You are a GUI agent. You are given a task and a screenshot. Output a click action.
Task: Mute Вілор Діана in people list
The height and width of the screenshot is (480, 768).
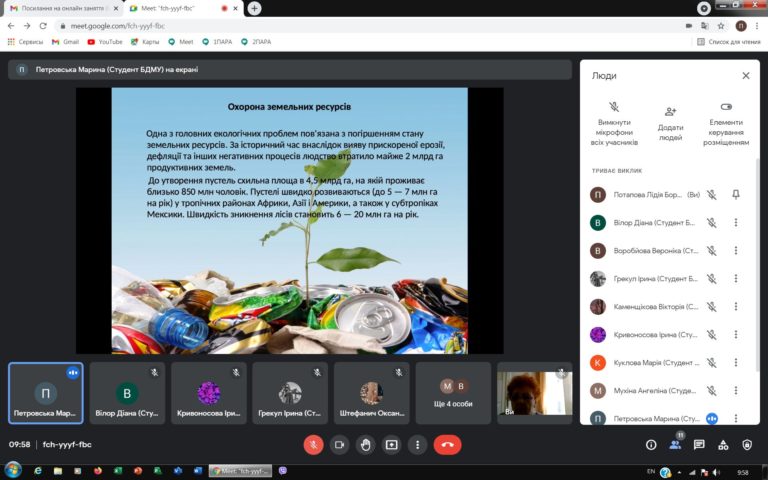[712, 222]
